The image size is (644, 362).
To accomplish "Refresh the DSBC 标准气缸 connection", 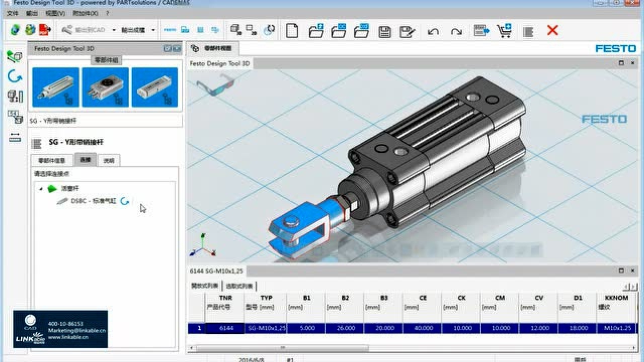I will (x=125, y=200).
